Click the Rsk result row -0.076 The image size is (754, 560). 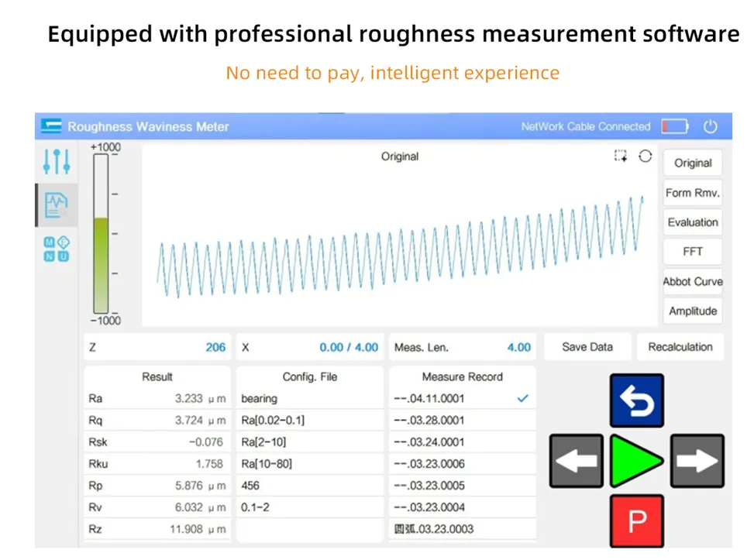(157, 441)
